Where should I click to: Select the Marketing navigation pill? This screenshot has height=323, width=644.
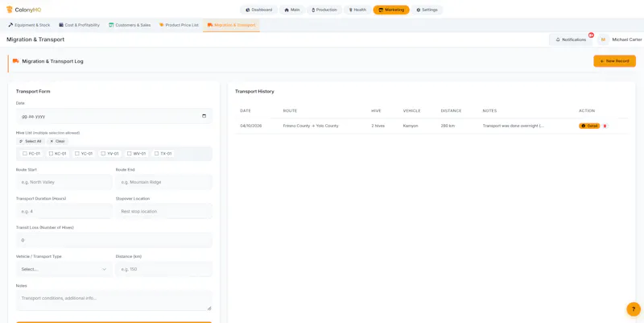(x=391, y=10)
